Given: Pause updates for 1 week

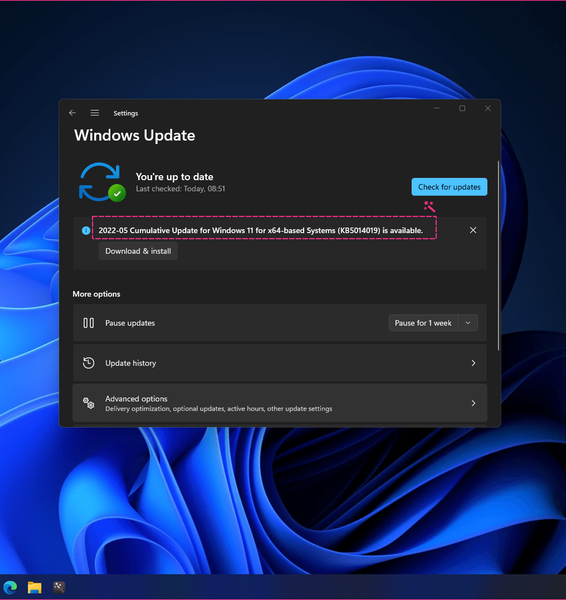Looking at the screenshot, I should tap(423, 323).
